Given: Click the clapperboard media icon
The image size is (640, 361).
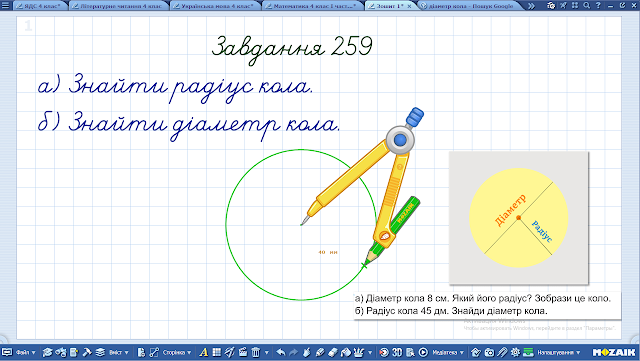Looking at the screenshot, I should click(243, 352).
